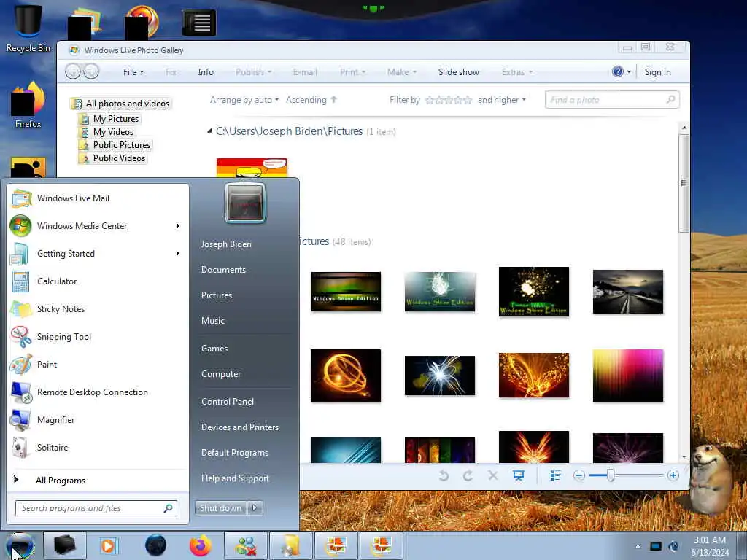Screen dimensions: 747x560
Task: Expand All Programs list
Action: tap(61, 481)
